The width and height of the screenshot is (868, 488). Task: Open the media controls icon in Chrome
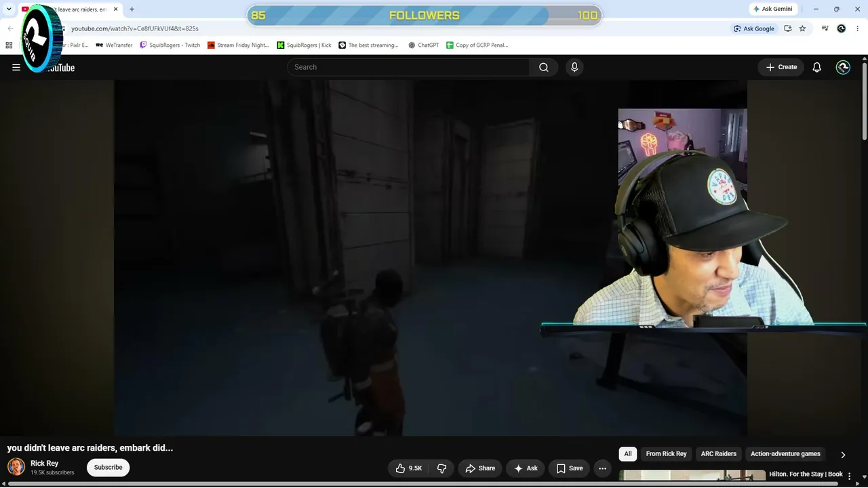tap(825, 28)
